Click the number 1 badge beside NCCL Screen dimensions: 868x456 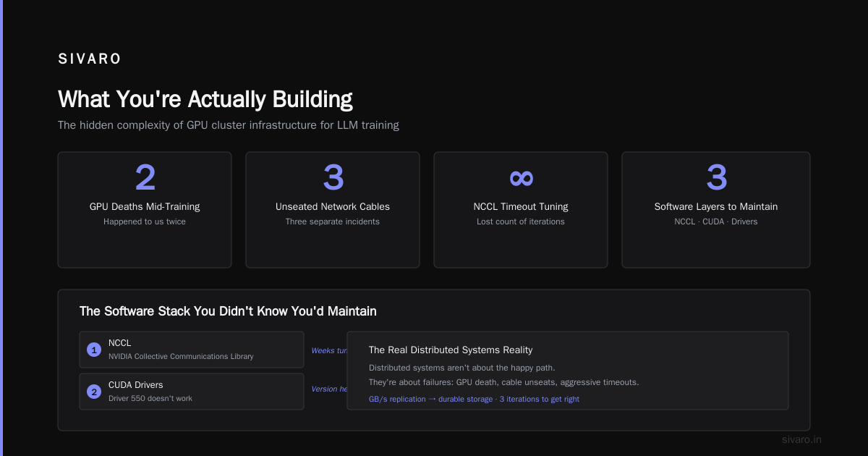tap(93, 350)
